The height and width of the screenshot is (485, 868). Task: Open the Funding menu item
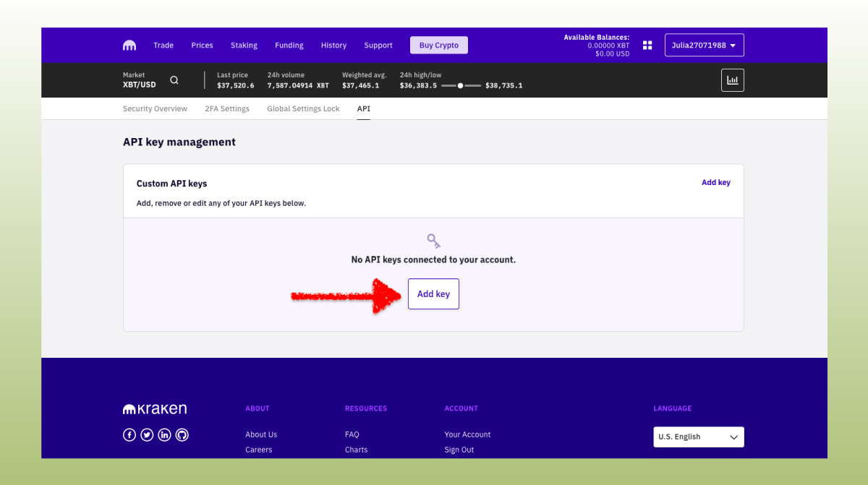click(x=289, y=45)
